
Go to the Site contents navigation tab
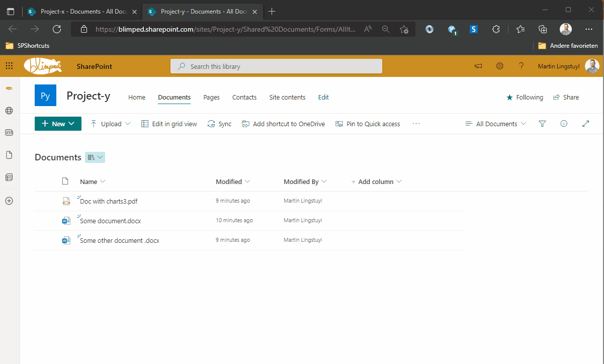click(287, 97)
